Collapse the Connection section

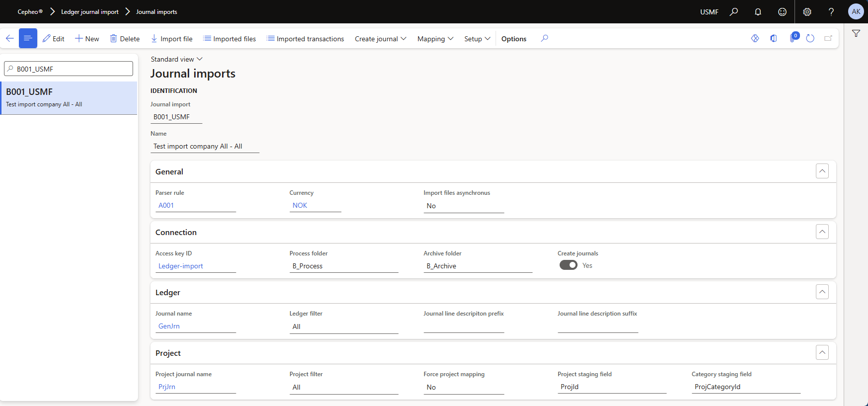(822, 232)
